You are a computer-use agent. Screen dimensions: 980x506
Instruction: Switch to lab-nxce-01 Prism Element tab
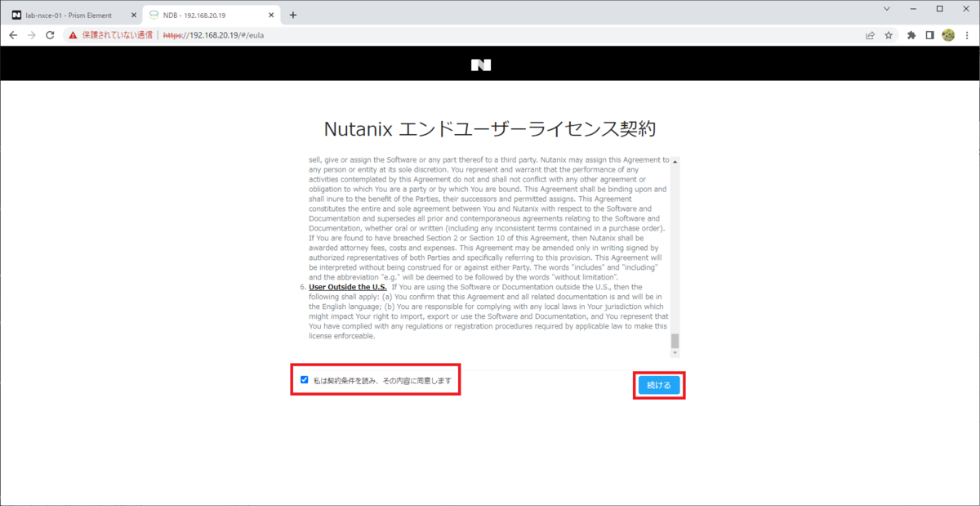click(72, 15)
